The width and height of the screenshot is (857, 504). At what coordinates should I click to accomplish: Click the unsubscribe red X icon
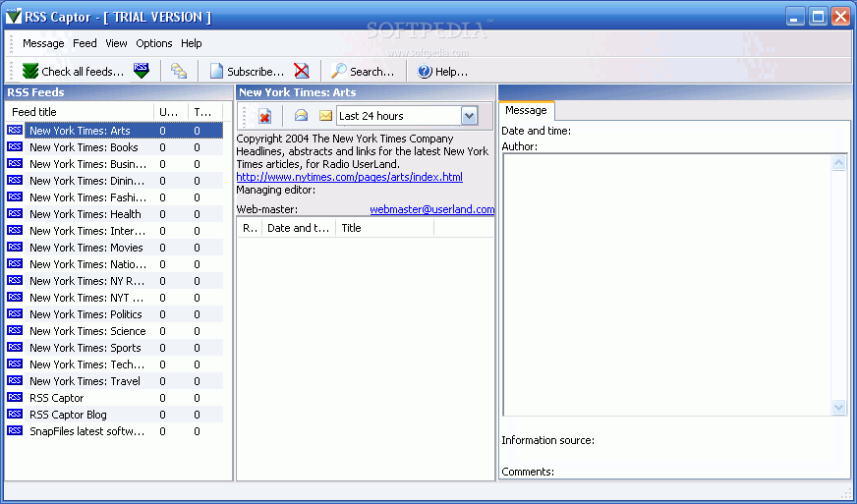[301, 71]
